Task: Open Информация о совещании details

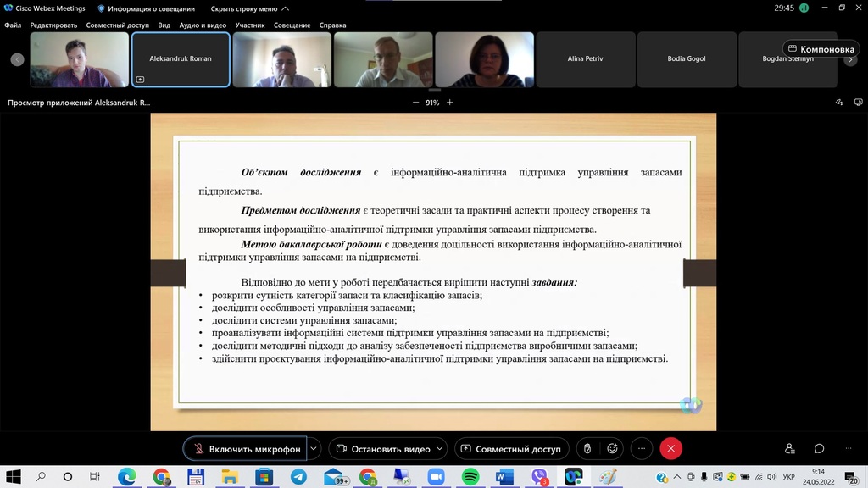Action: click(x=146, y=8)
